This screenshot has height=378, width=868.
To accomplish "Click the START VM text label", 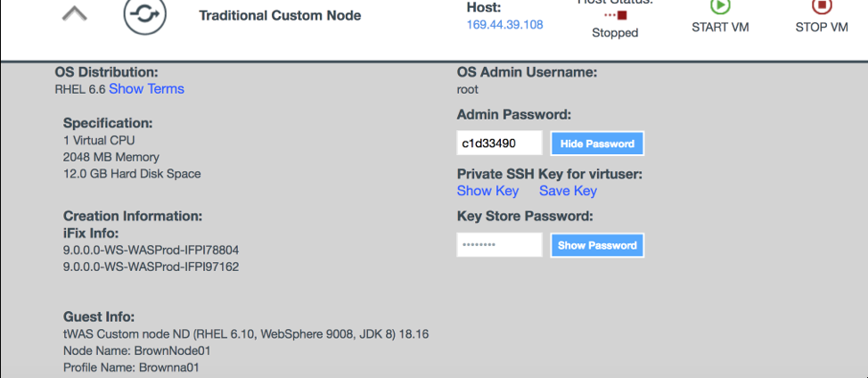I will click(720, 27).
